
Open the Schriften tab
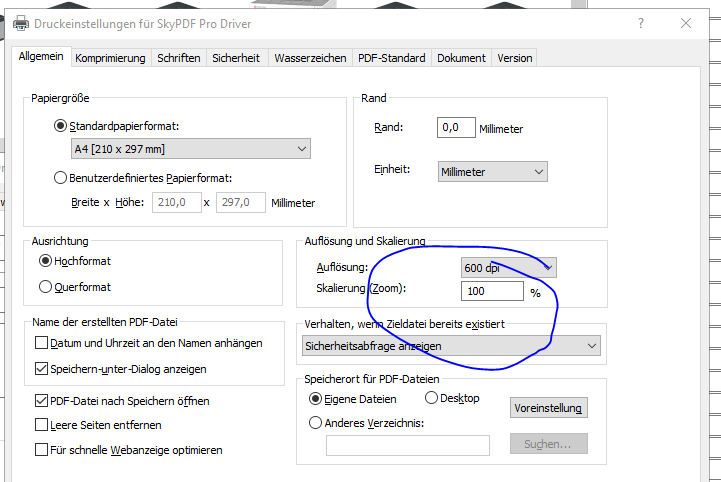[179, 58]
